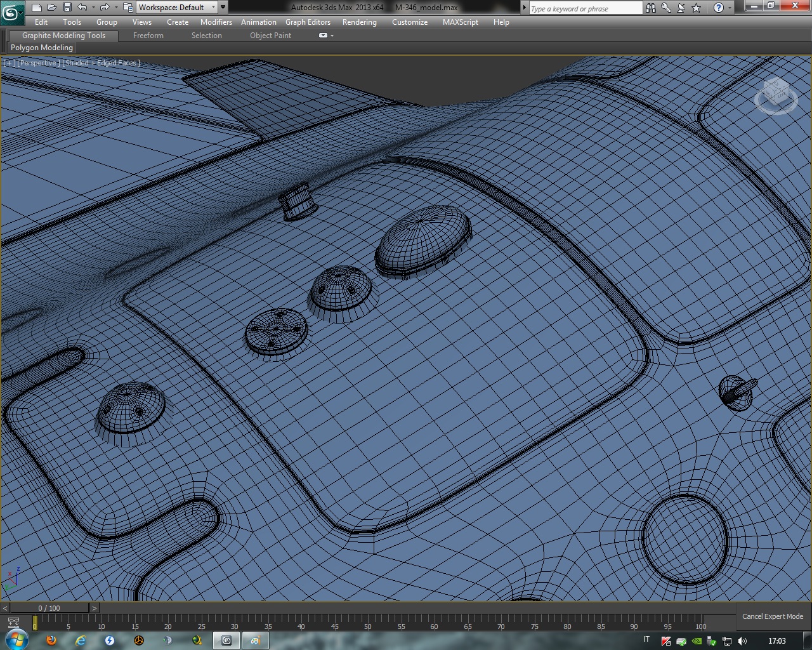Viewport: 812px width, 650px height.
Task: Toggle the ribbon minimize mode button
Action: point(324,36)
